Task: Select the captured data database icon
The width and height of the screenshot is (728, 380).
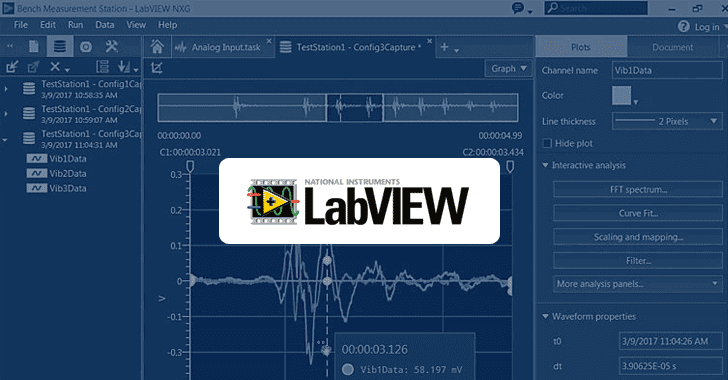Action: click(59, 46)
